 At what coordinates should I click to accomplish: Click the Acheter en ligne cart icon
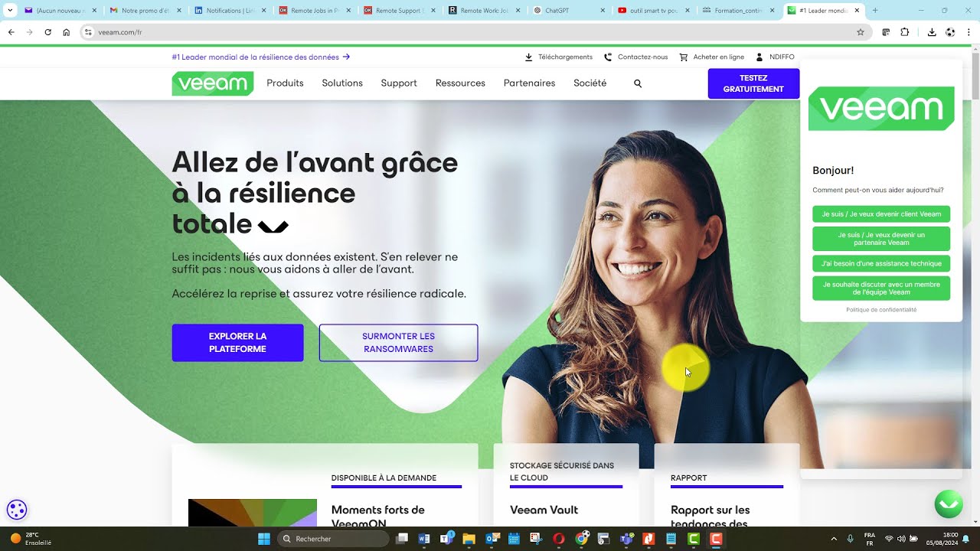coord(684,57)
